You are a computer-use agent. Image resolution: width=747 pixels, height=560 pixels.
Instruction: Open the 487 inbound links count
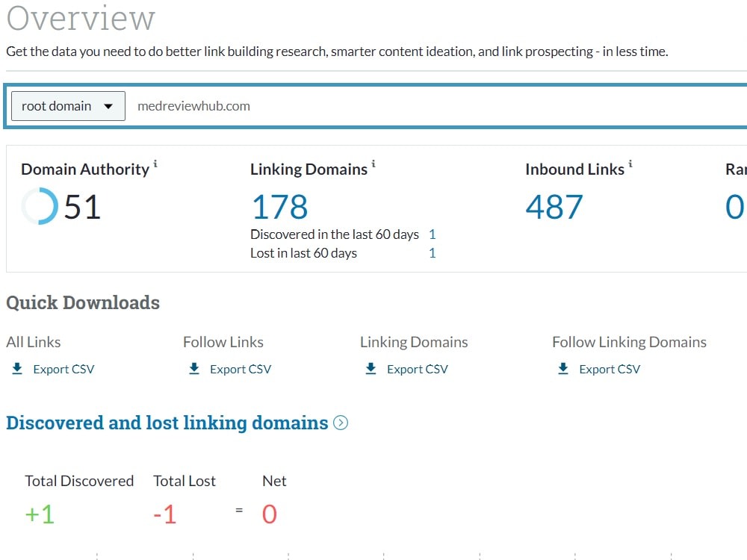(x=554, y=207)
